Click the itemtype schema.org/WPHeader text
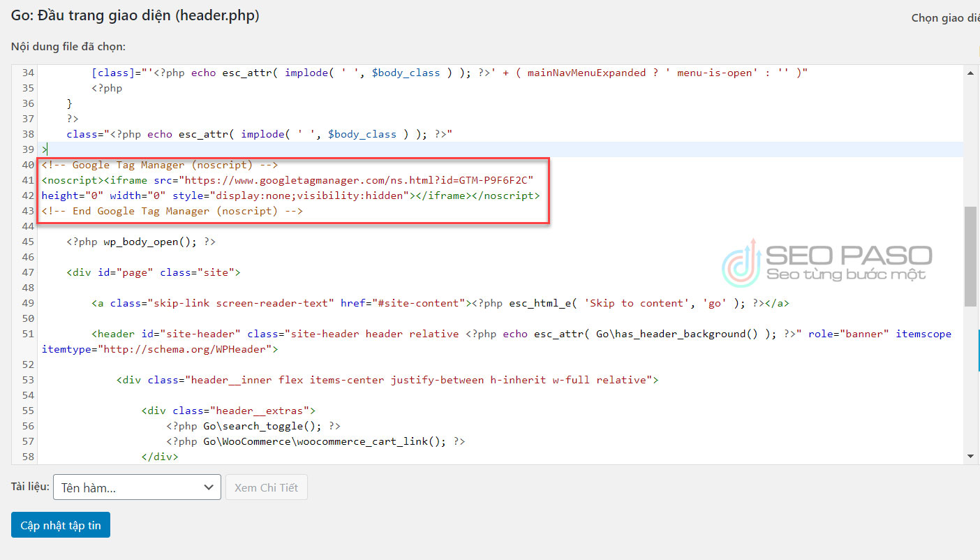980x560 pixels. 160,349
